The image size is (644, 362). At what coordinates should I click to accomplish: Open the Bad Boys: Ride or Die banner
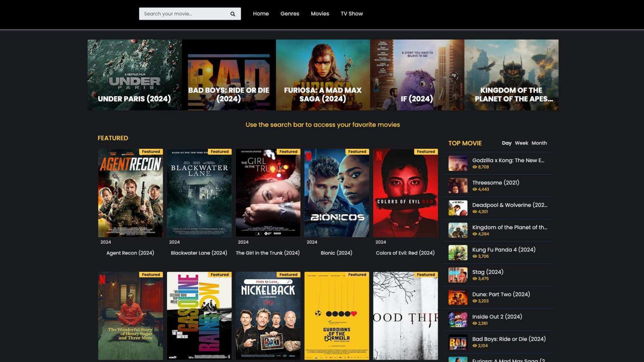pos(229,75)
